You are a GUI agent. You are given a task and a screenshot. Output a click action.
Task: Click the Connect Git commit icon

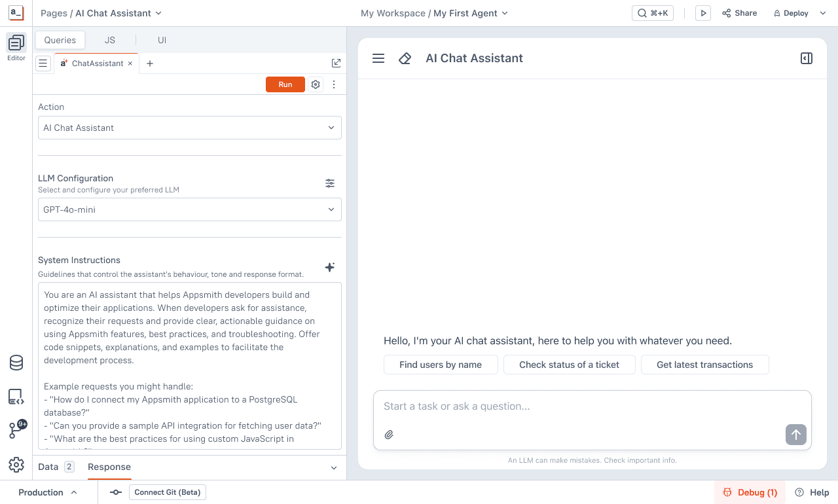point(116,492)
